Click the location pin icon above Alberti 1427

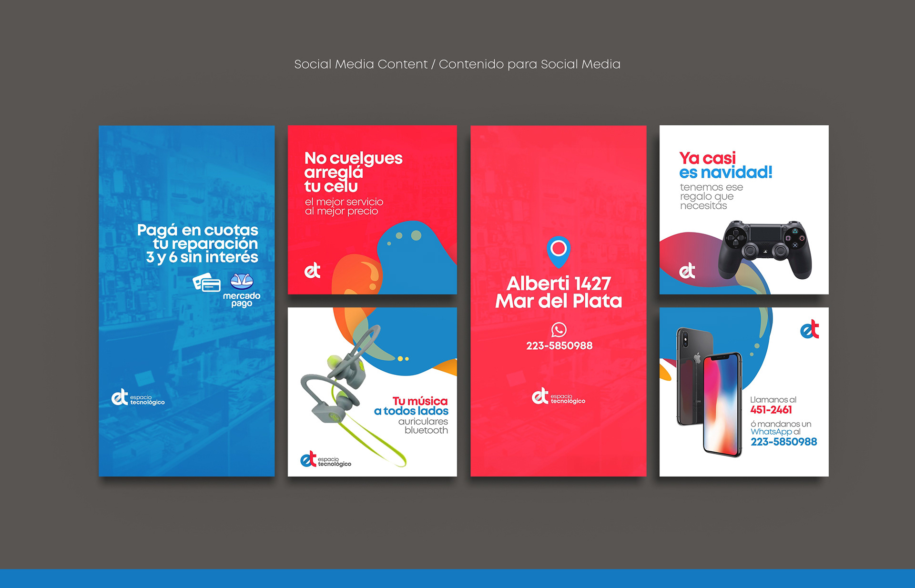click(x=559, y=252)
